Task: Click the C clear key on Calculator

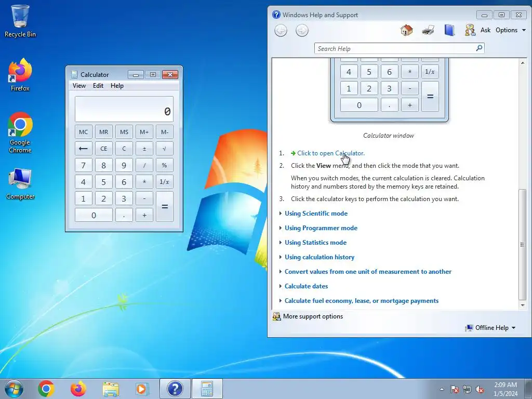Action: (124, 149)
